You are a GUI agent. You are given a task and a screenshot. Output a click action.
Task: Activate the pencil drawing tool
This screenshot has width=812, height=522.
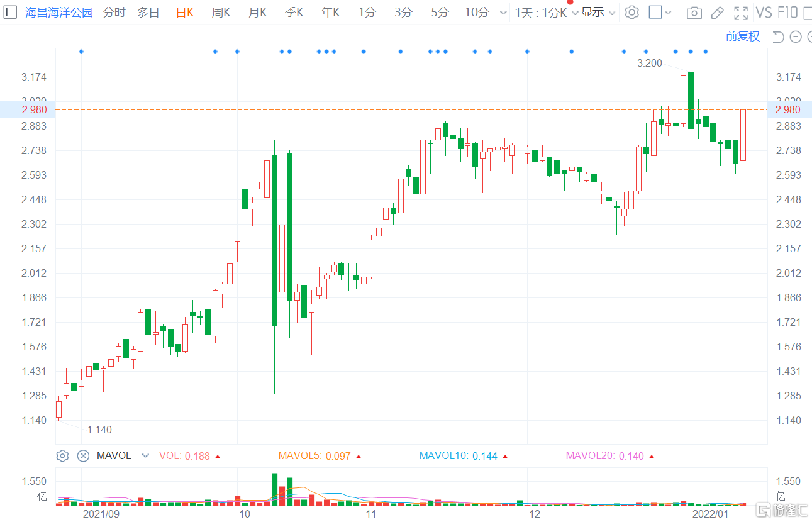(717, 12)
